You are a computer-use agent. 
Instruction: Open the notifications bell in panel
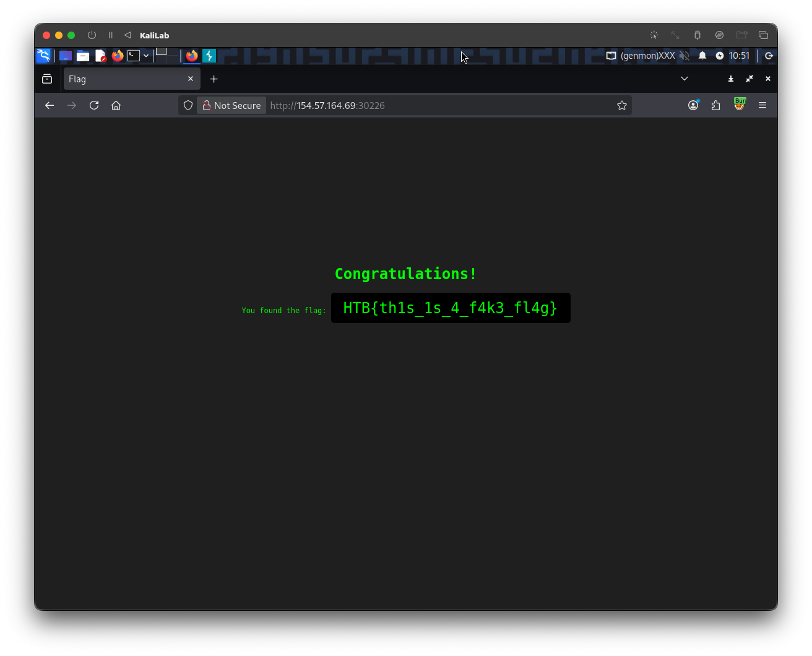point(702,56)
